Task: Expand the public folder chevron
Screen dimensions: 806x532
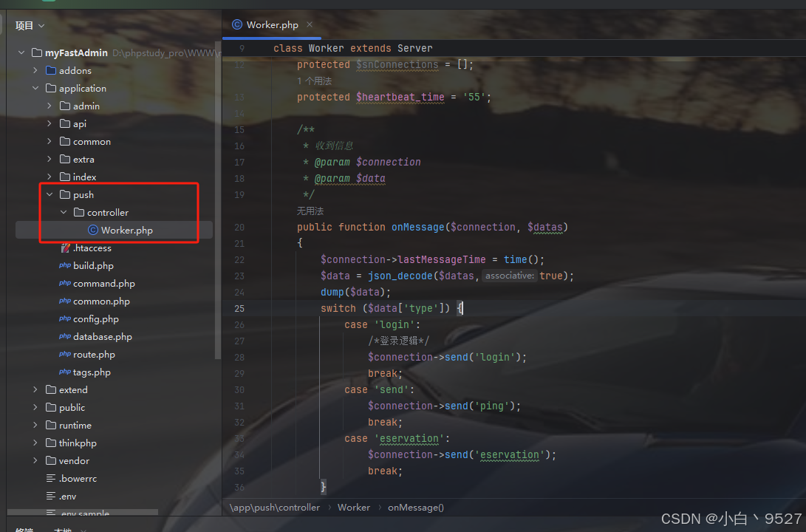Action: pyautogui.click(x=35, y=407)
